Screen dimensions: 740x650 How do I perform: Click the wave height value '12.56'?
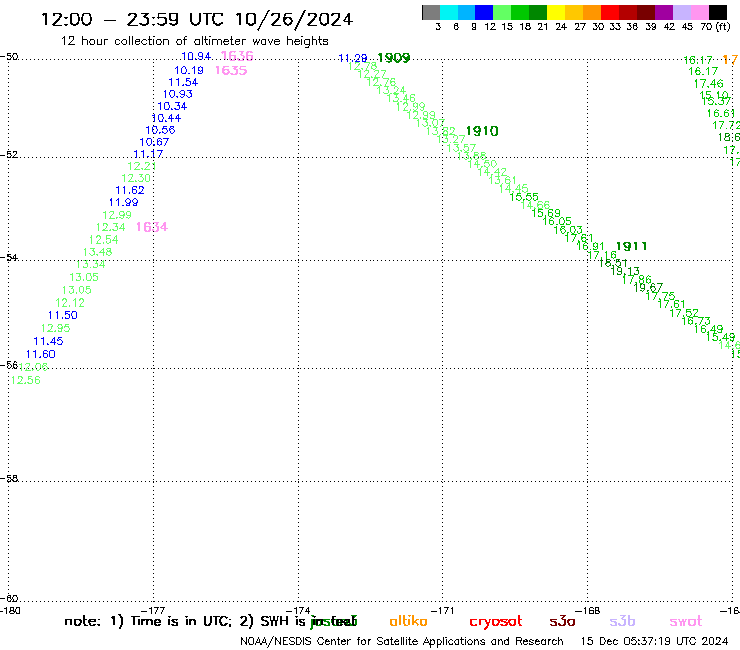coord(25,380)
